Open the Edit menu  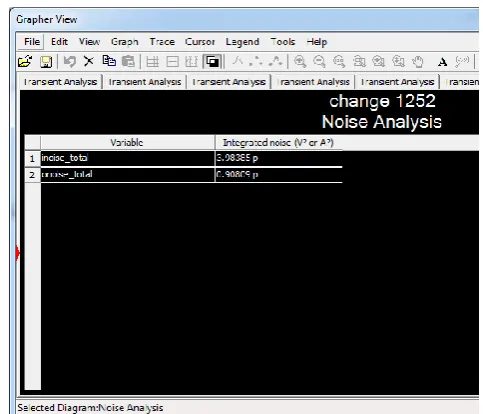[59, 42]
